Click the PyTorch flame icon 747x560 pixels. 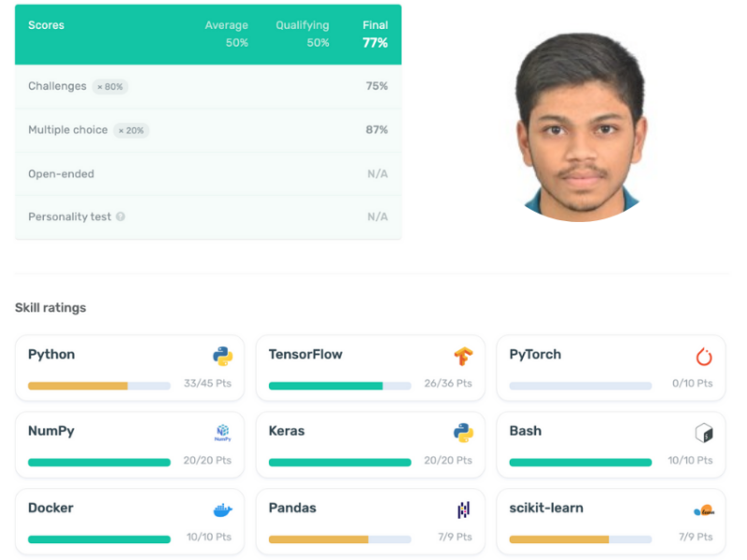click(704, 357)
